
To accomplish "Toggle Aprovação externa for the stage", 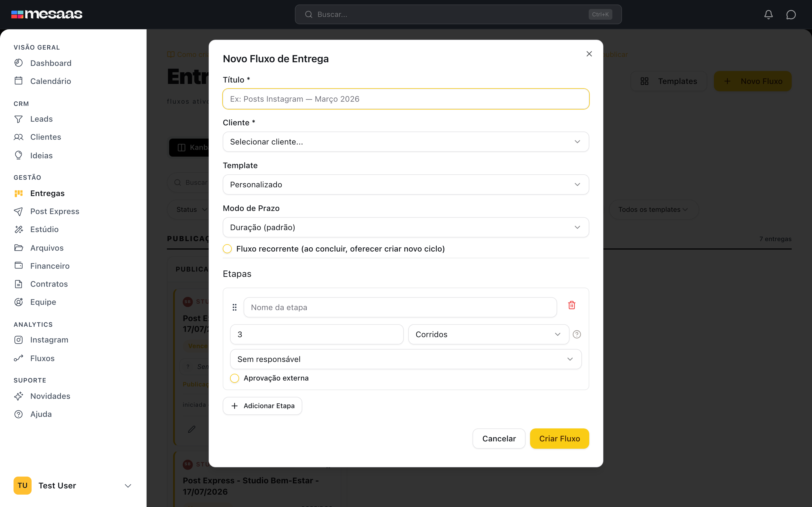I will (235, 378).
